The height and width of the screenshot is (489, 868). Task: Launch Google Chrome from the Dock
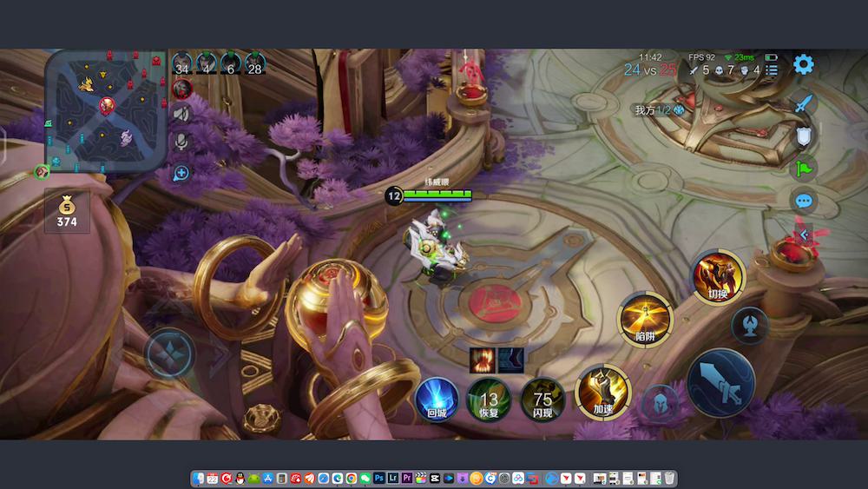pyautogui.click(x=351, y=478)
